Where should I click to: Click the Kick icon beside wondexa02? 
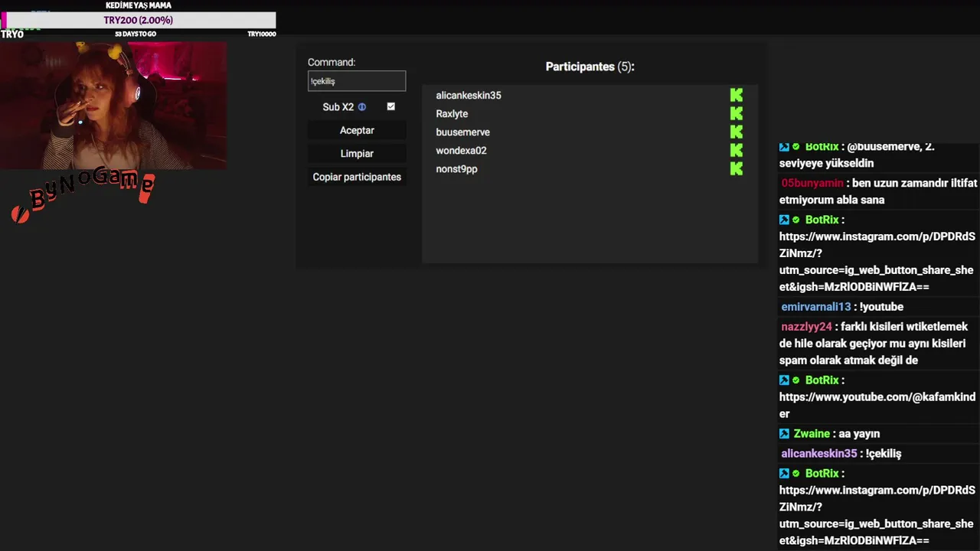(737, 150)
